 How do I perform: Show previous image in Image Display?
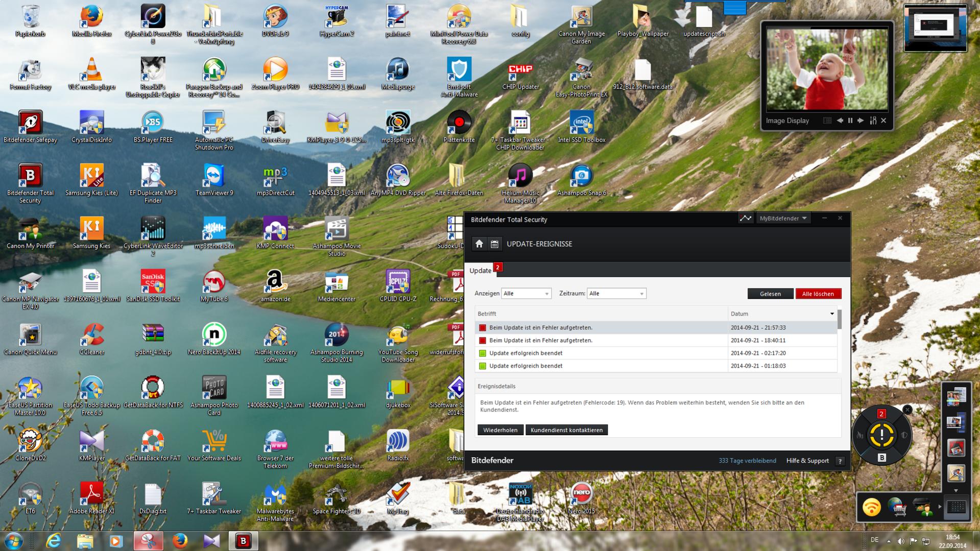840,121
